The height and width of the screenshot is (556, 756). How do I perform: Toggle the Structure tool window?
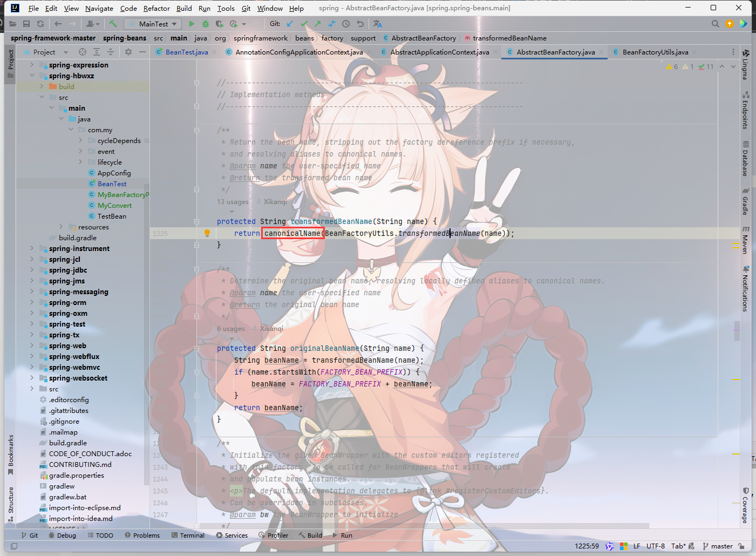click(x=10, y=504)
